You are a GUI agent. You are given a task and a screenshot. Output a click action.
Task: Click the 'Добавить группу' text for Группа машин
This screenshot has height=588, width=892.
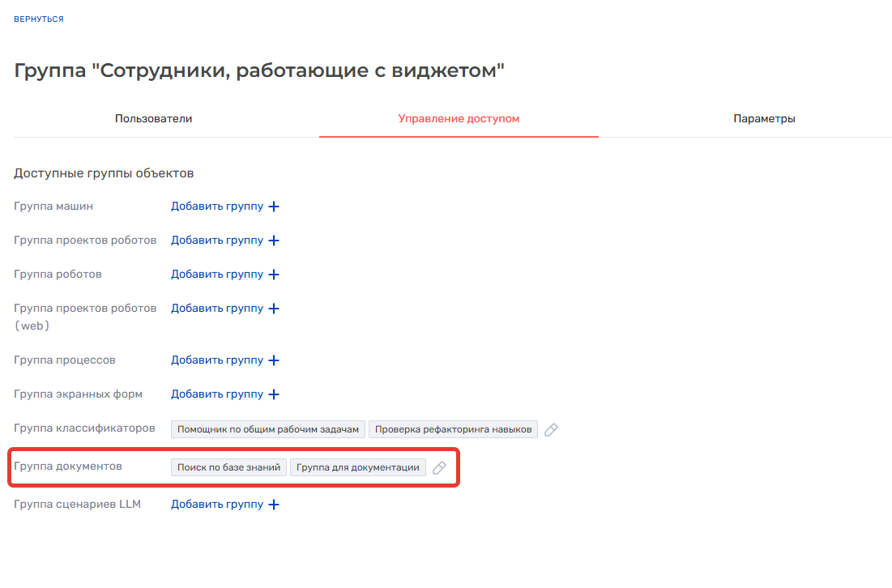pyautogui.click(x=216, y=207)
